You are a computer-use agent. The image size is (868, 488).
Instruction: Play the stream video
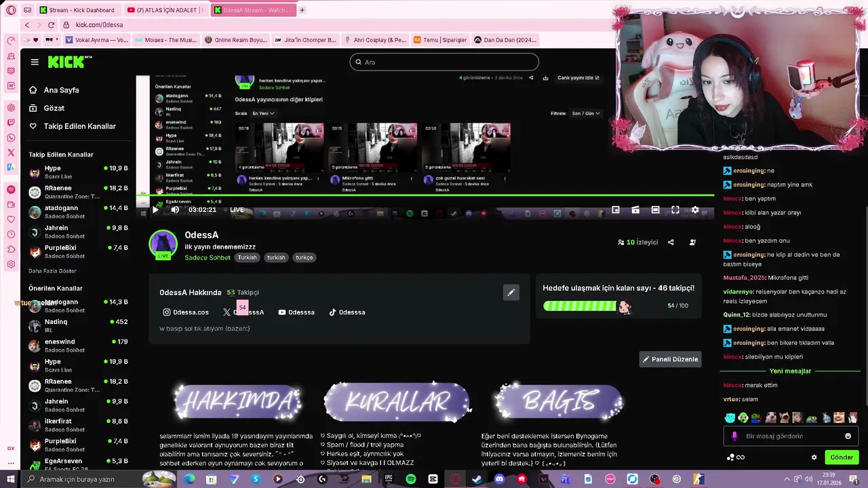coord(155,210)
